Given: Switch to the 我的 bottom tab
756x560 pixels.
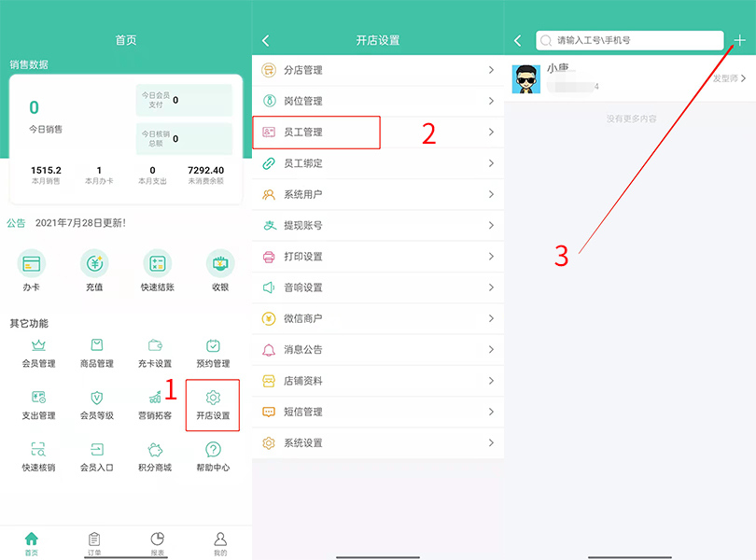Looking at the screenshot, I should pos(220,543).
